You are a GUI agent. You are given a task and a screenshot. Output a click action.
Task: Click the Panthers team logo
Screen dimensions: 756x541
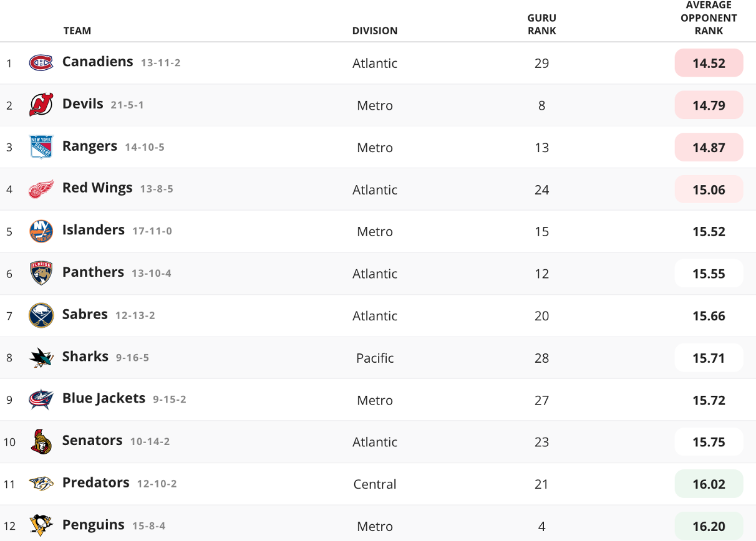click(x=41, y=273)
